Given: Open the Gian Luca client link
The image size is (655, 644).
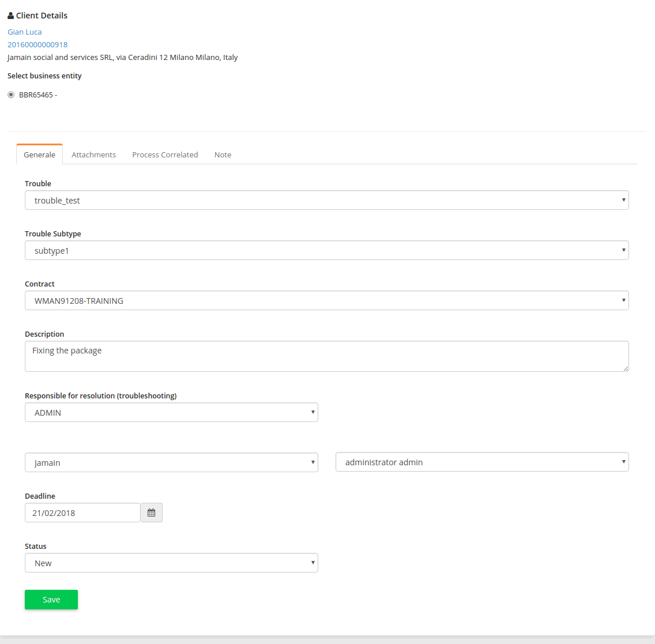Looking at the screenshot, I should click(25, 32).
